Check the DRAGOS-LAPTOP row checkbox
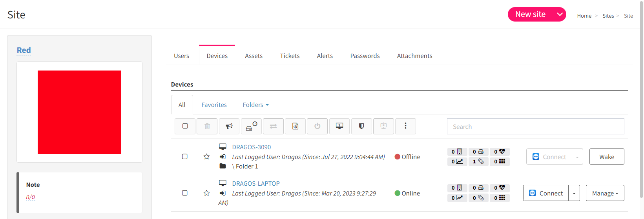This screenshot has height=219, width=644. click(x=185, y=193)
